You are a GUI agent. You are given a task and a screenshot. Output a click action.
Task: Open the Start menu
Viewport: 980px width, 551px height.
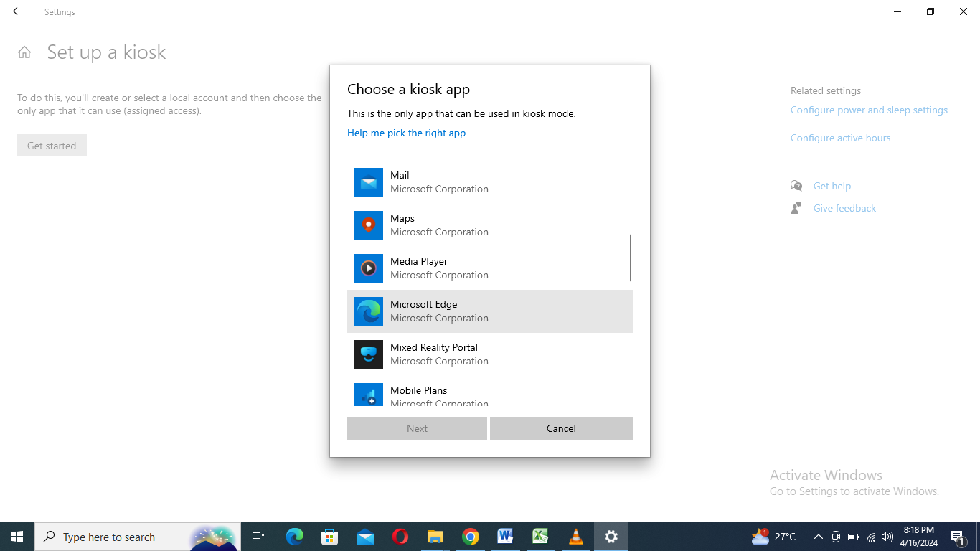click(x=17, y=536)
